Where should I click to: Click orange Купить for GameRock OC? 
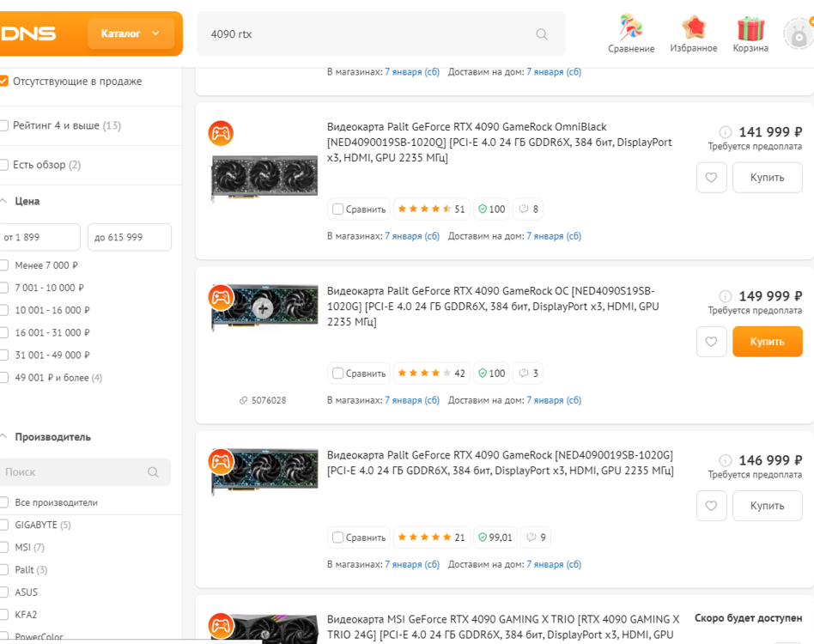click(x=768, y=342)
